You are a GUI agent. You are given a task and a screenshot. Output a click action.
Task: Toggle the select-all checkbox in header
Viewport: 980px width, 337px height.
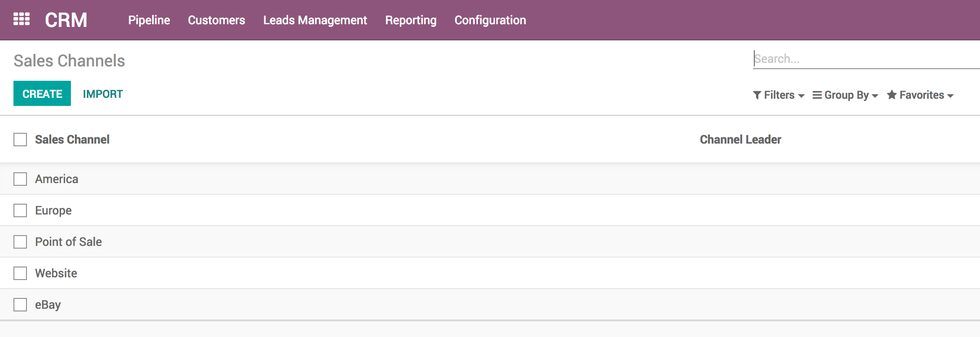[20, 140]
